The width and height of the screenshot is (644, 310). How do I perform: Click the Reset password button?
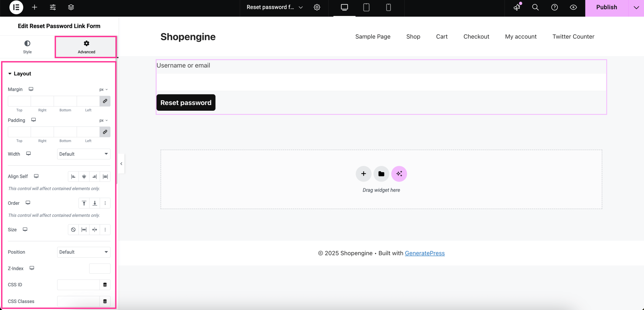click(186, 102)
